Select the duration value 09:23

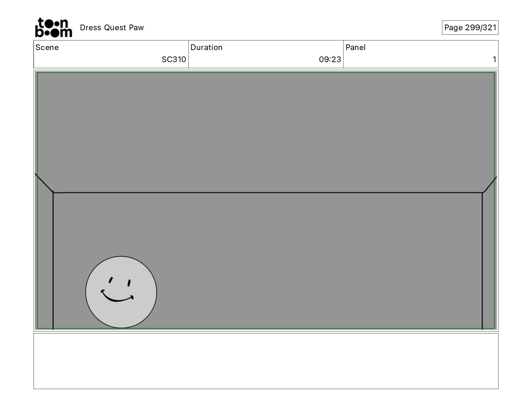pyautogui.click(x=330, y=59)
